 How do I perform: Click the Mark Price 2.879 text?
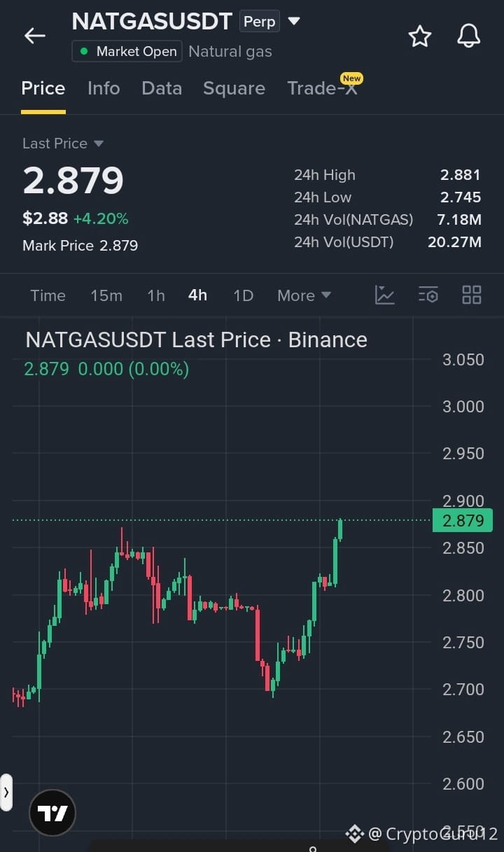pos(80,246)
